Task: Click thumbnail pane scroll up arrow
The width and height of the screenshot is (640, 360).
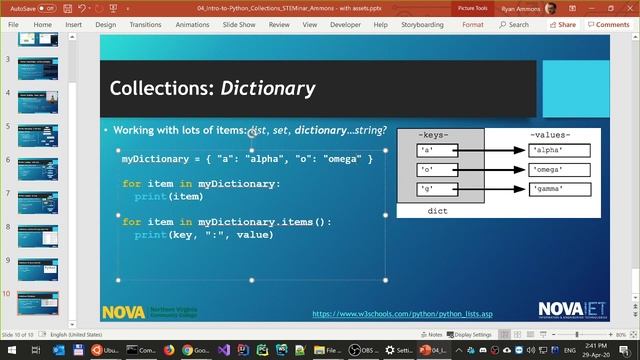Action: (x=72, y=37)
